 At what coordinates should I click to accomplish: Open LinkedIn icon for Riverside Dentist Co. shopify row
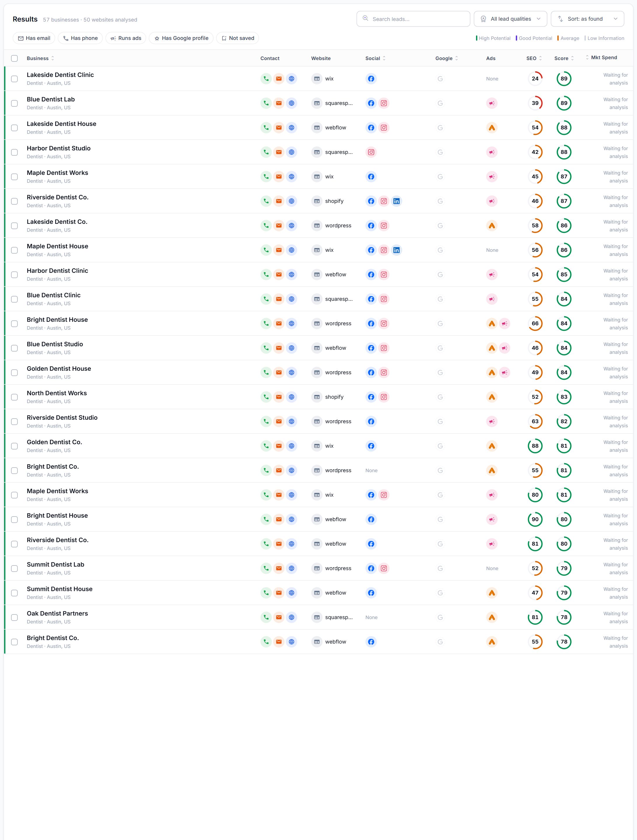[396, 201]
